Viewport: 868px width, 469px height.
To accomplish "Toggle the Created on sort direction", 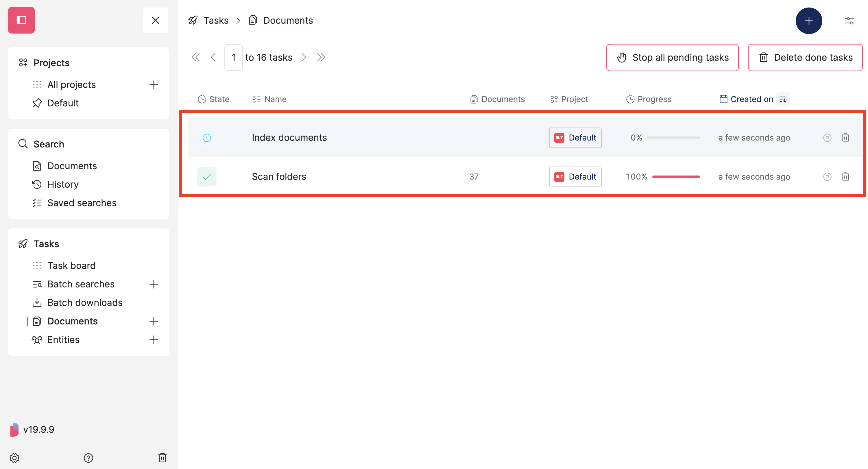I will 783,99.
